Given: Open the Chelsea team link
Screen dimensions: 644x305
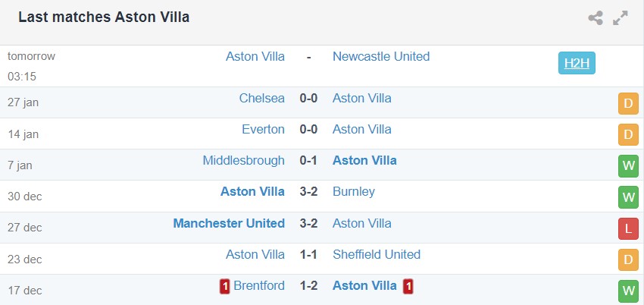Looking at the screenshot, I should (x=262, y=98).
